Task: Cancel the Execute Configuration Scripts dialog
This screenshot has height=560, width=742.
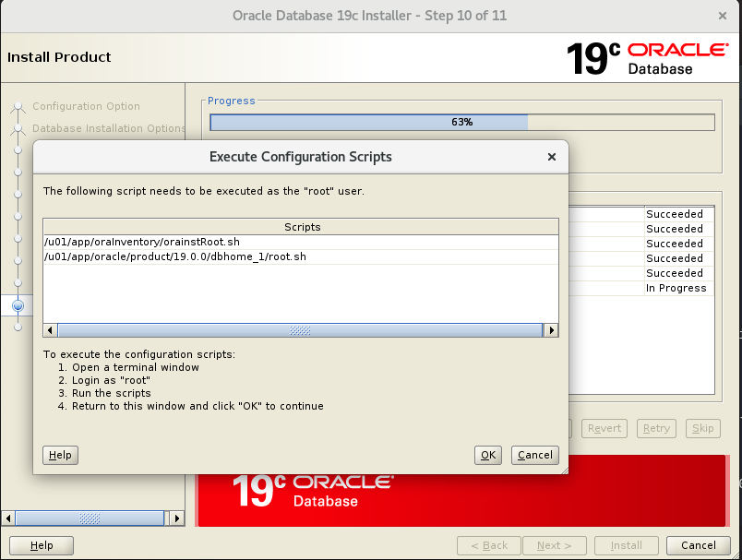Action: 534,455
